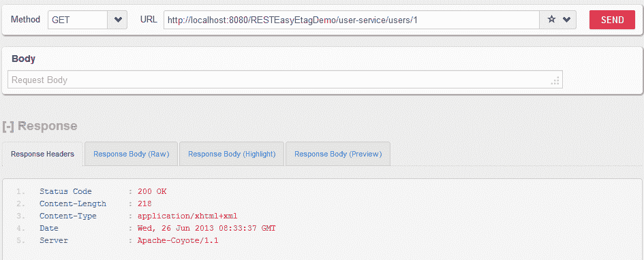Open the Response Body (Raw) tab

[131, 155]
